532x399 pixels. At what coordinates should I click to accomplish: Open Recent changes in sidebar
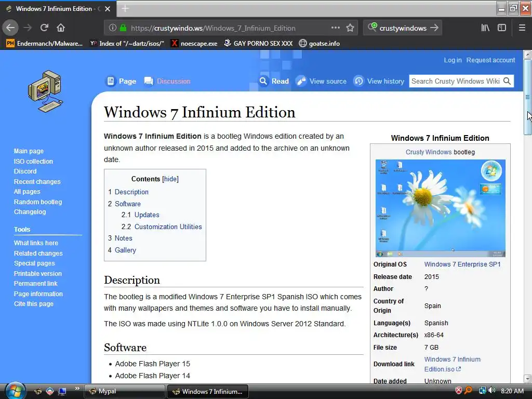click(37, 181)
